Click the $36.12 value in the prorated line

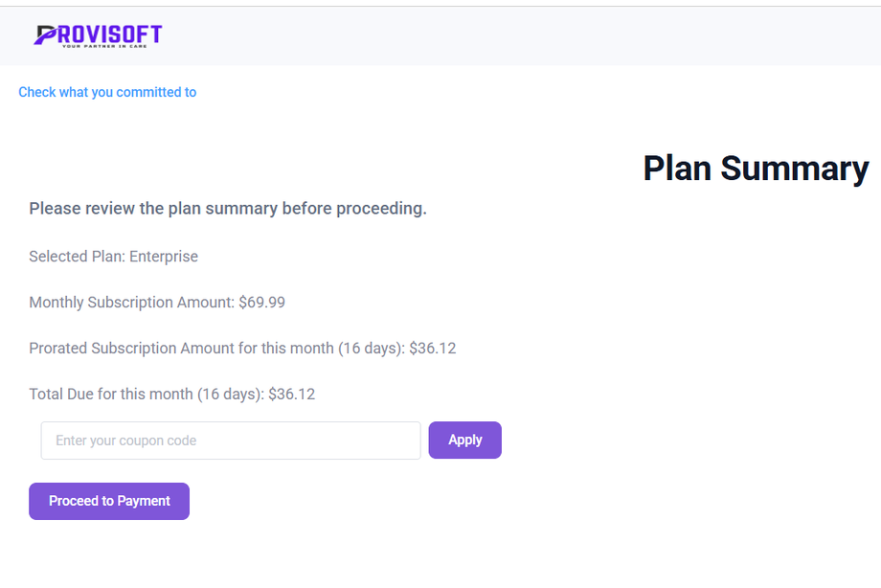[433, 349]
